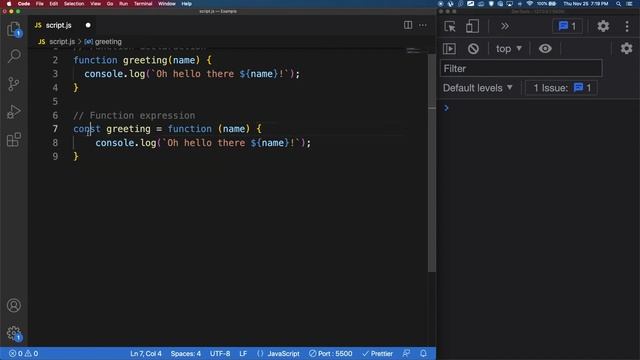Select JavaScript language mode in status bar
The image size is (640, 360).
pyautogui.click(x=283, y=353)
